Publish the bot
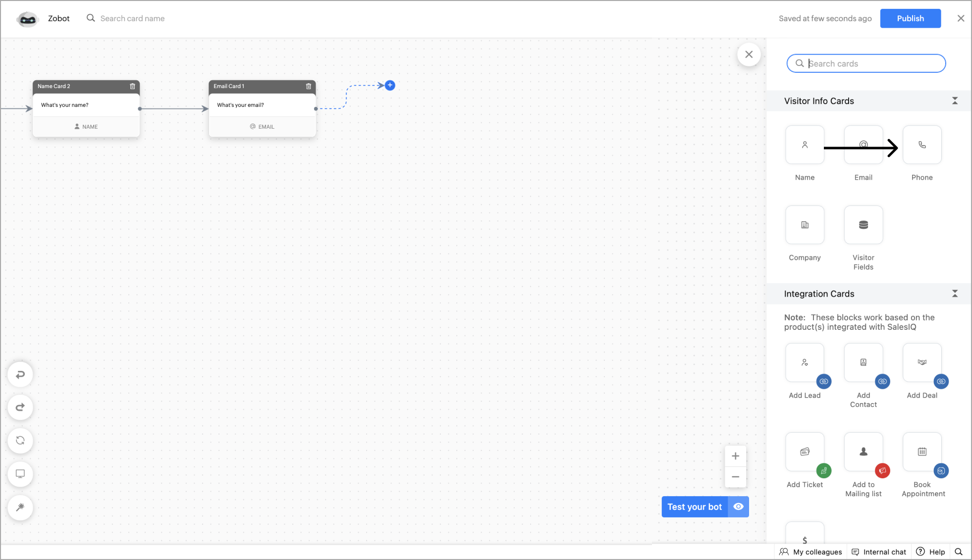The height and width of the screenshot is (560, 972). click(x=910, y=18)
